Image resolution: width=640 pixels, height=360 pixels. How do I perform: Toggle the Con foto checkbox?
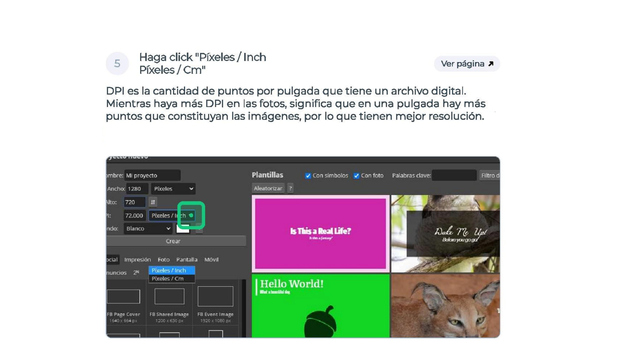[x=356, y=176]
